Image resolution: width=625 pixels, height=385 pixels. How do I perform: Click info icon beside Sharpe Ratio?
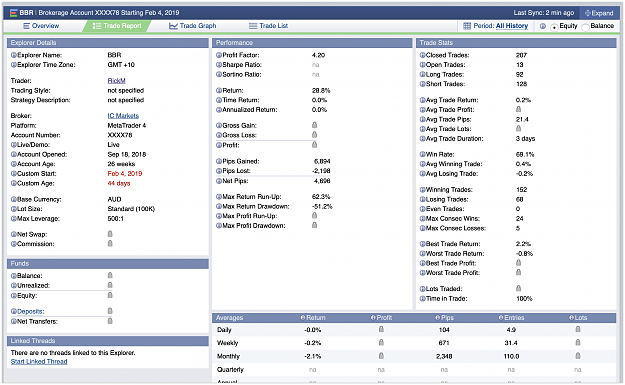219,65
